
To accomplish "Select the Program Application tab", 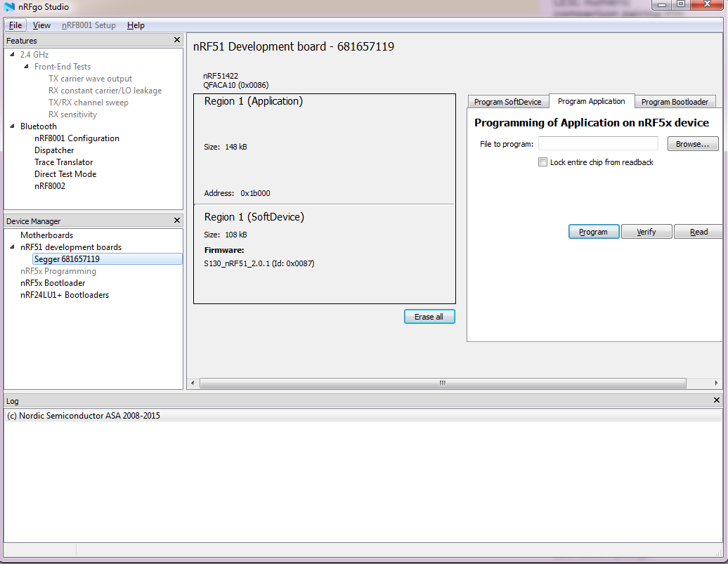I will pos(592,101).
